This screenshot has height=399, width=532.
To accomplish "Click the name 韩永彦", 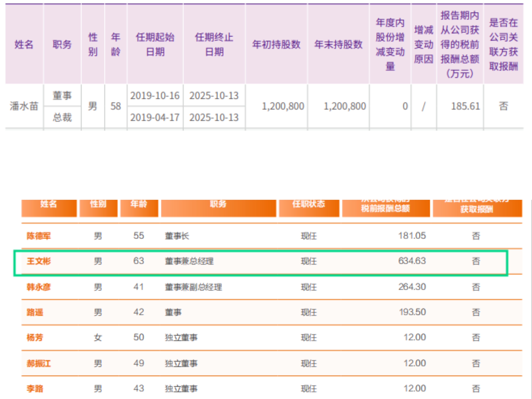I will click(38, 287).
